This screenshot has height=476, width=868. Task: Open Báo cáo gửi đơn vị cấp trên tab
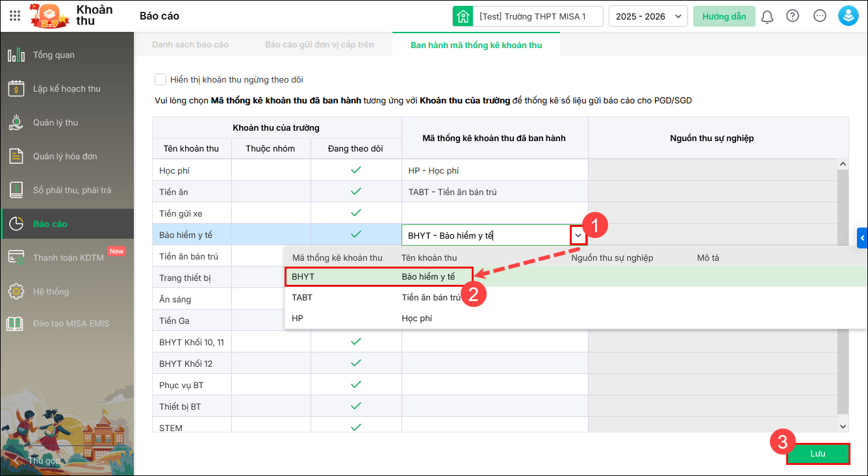[x=319, y=45]
